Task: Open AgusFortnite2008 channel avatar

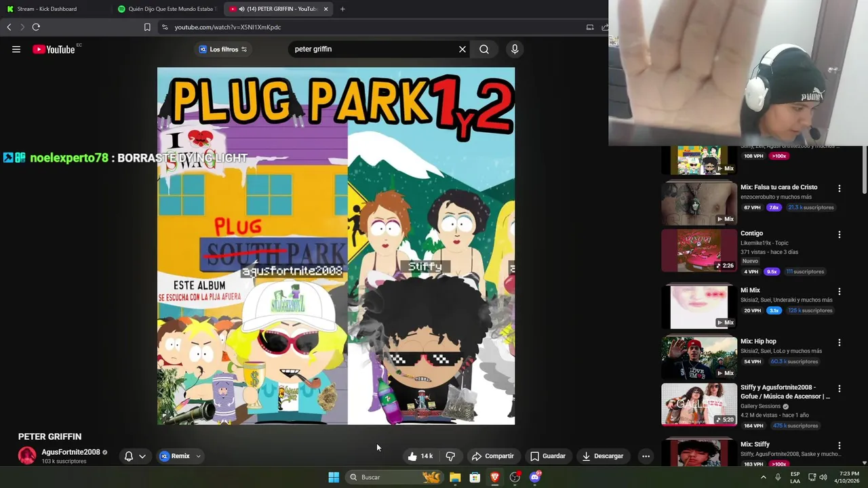Action: 27,456
